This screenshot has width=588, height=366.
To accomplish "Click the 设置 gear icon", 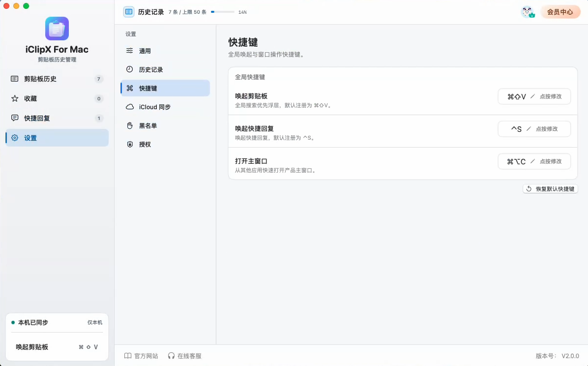I will point(15,138).
